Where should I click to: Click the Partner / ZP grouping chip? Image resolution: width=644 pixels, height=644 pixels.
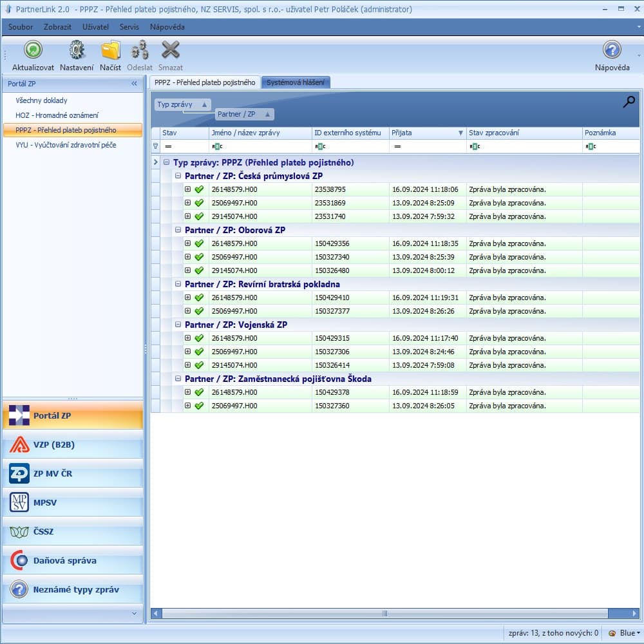(244, 114)
